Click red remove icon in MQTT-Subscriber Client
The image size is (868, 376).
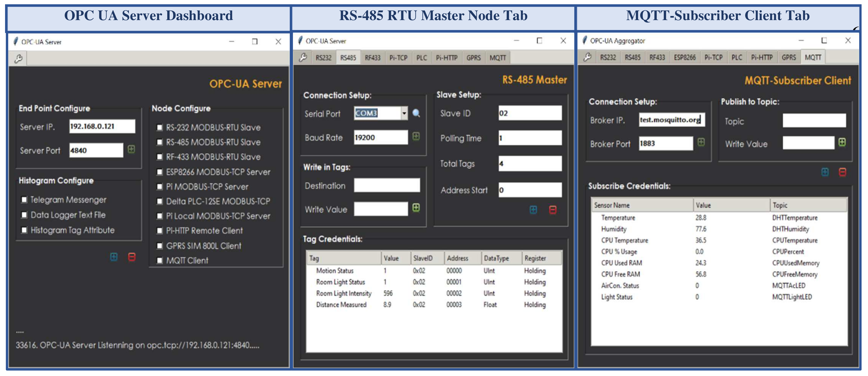point(842,172)
